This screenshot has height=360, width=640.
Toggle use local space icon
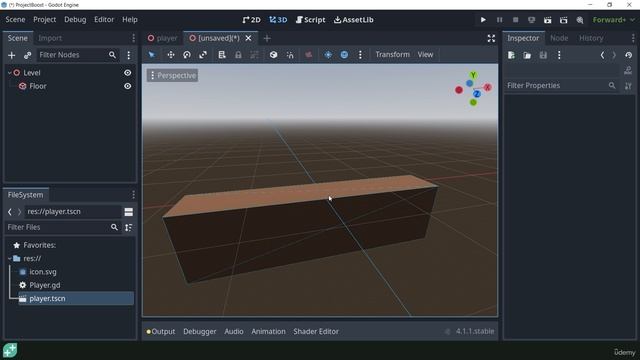[x=273, y=55]
